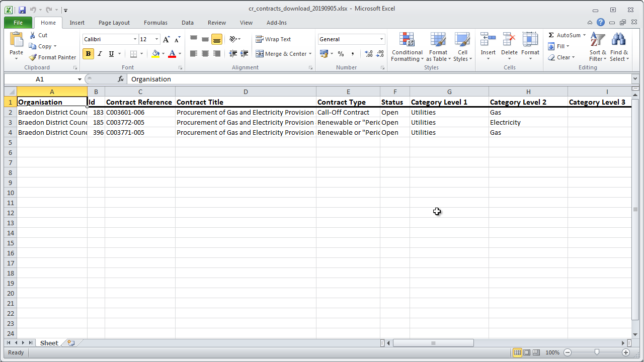The width and height of the screenshot is (644, 362).
Task: Toggle Italic formatting
Action: (100, 54)
